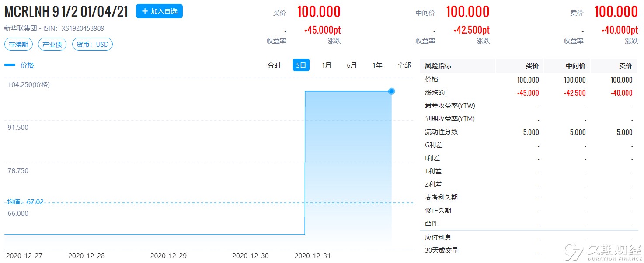Screen dimensions: 644x263
Task: Click the I利差 row label
Action: coord(432,158)
